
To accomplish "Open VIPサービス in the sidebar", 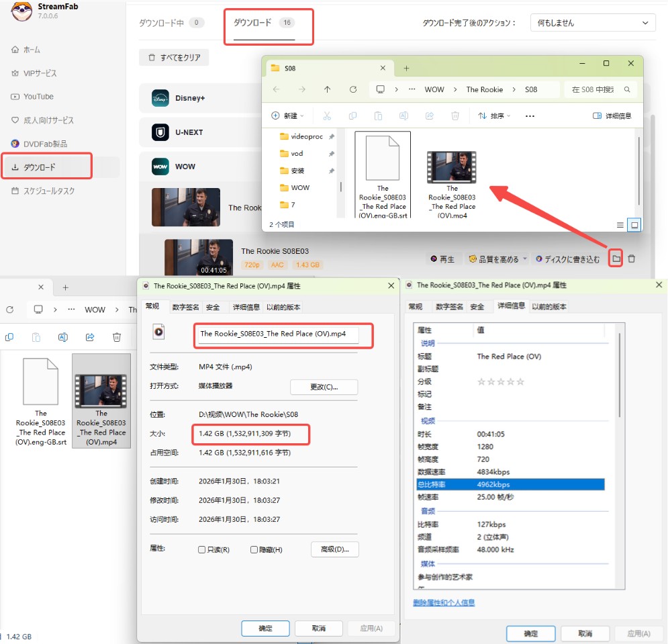I will [x=40, y=73].
